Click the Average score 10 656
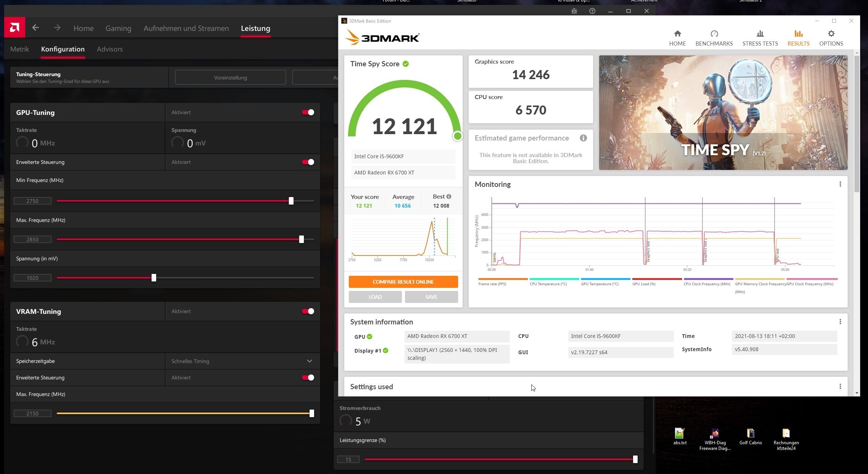Screen dimensions: 868x474 (402, 206)
